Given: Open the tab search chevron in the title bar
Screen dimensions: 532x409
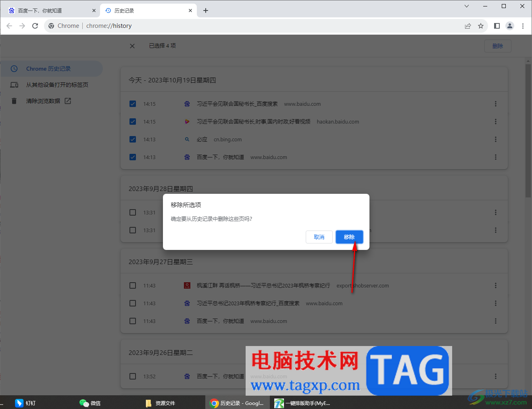Looking at the screenshot, I should [466, 6].
